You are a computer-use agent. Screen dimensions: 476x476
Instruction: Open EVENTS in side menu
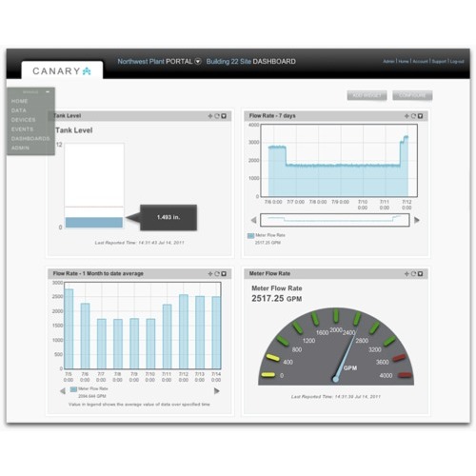coord(22,129)
